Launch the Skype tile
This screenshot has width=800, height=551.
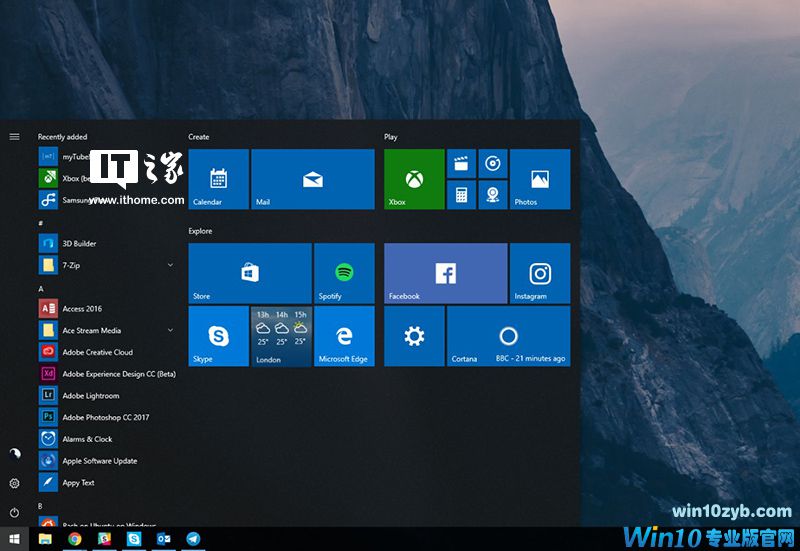pos(218,336)
